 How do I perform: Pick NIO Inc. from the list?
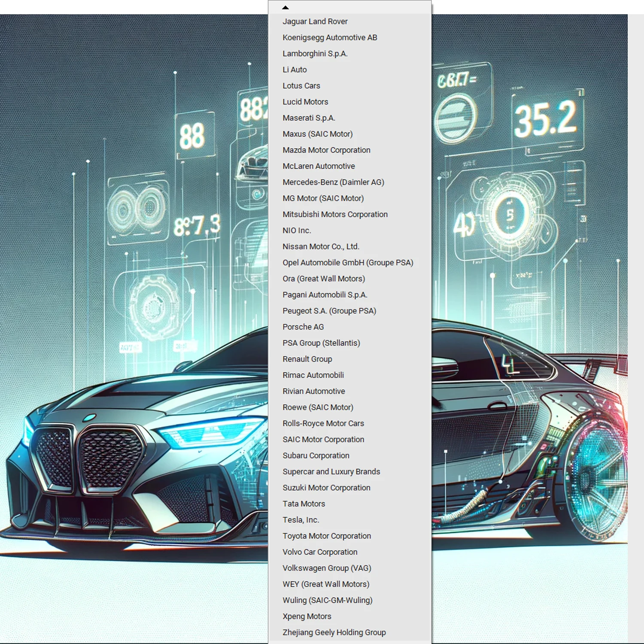point(296,231)
